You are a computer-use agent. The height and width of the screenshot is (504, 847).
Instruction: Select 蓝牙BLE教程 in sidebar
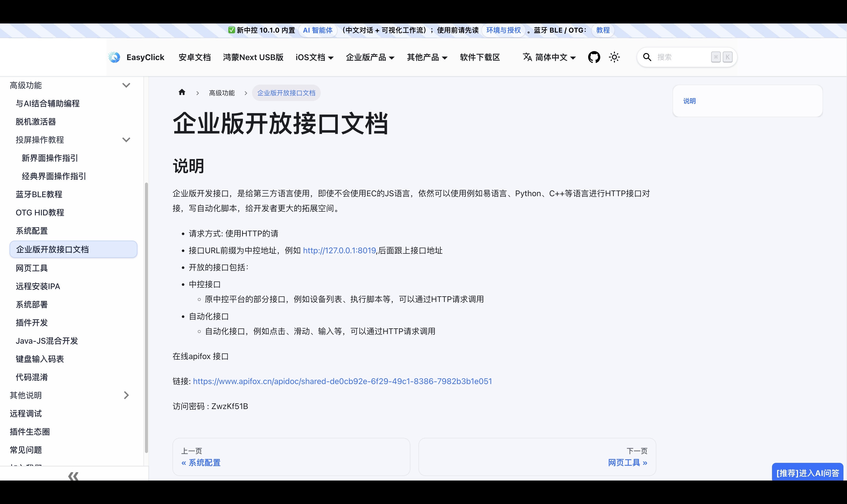[x=39, y=194]
